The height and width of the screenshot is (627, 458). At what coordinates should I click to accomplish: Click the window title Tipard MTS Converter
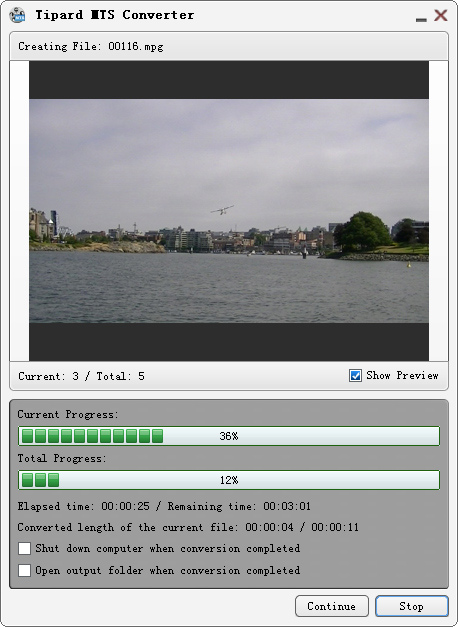pyautogui.click(x=115, y=15)
